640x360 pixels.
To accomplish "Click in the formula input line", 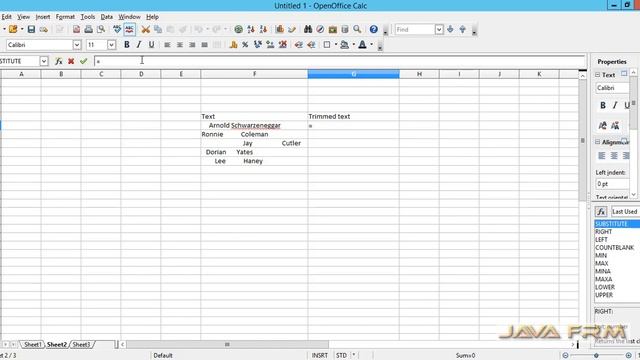I will coord(340,61).
